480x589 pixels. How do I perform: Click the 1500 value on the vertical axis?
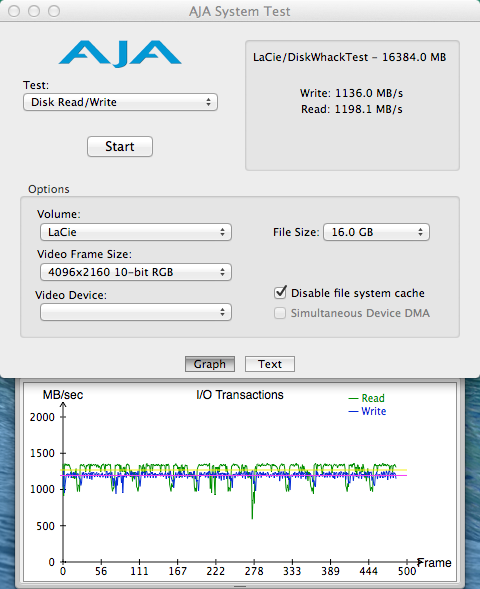[x=42, y=453]
